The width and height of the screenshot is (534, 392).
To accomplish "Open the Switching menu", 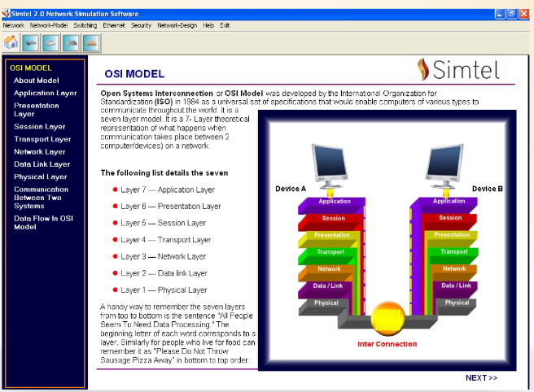I will pyautogui.click(x=85, y=26).
